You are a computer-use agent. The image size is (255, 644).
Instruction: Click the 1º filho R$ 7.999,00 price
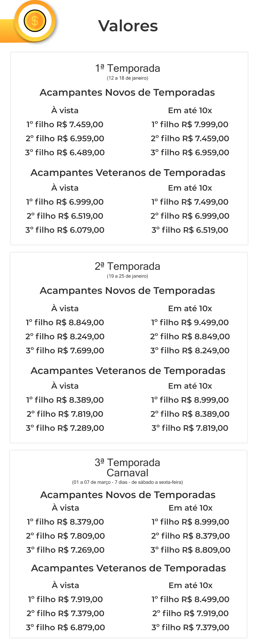point(190,124)
